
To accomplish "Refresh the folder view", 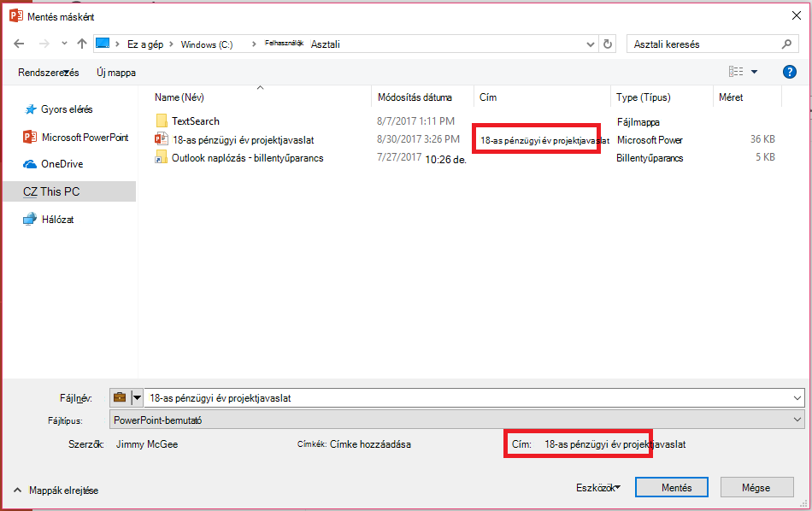I will (x=608, y=44).
